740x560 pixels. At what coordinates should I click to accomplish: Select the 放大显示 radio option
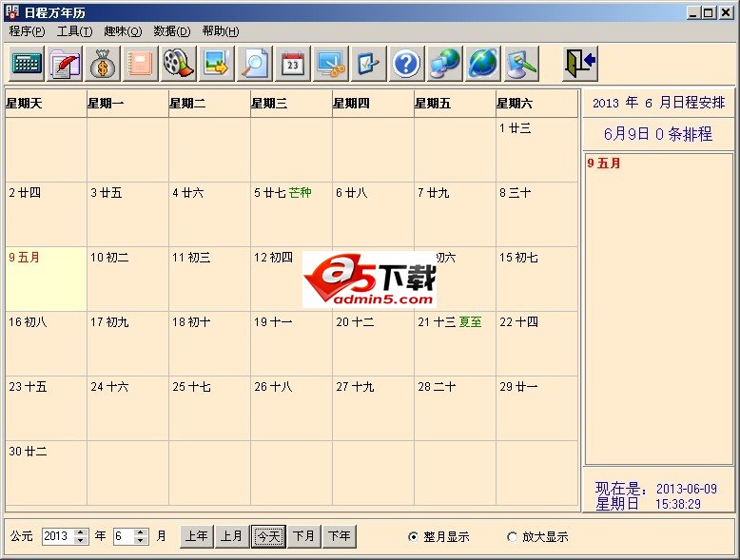pyautogui.click(x=537, y=537)
